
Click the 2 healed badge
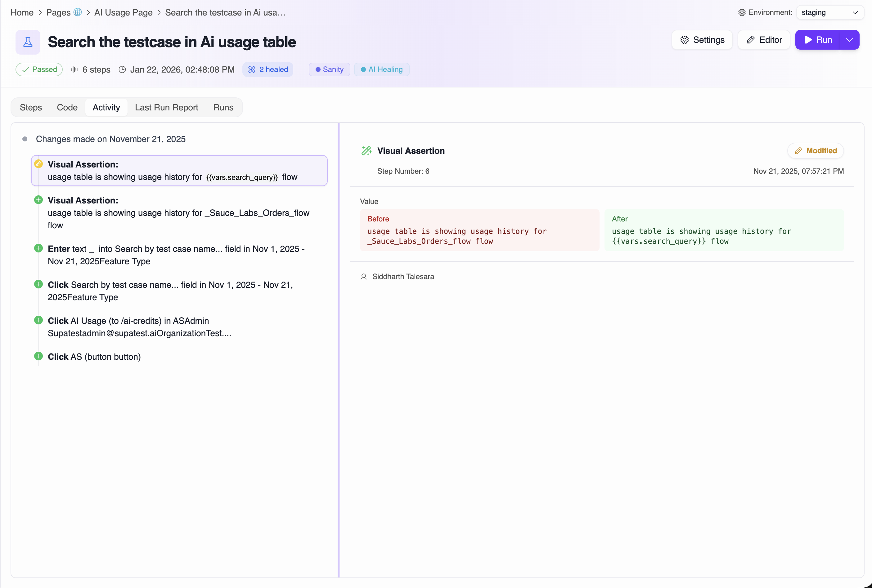(268, 69)
